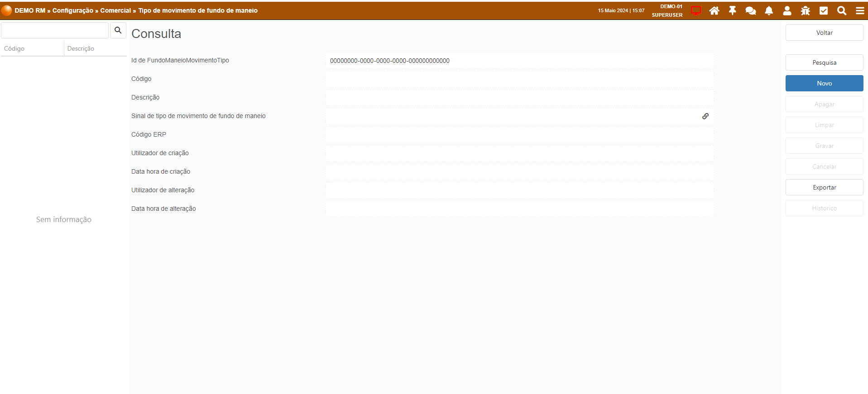
Task: Click the Comercial breadcrumb
Action: pyautogui.click(x=115, y=10)
